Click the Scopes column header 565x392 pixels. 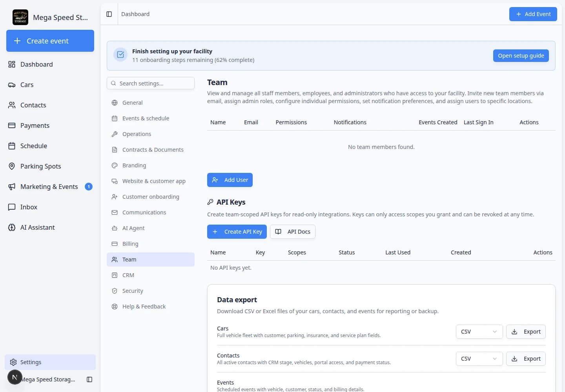coord(297,252)
